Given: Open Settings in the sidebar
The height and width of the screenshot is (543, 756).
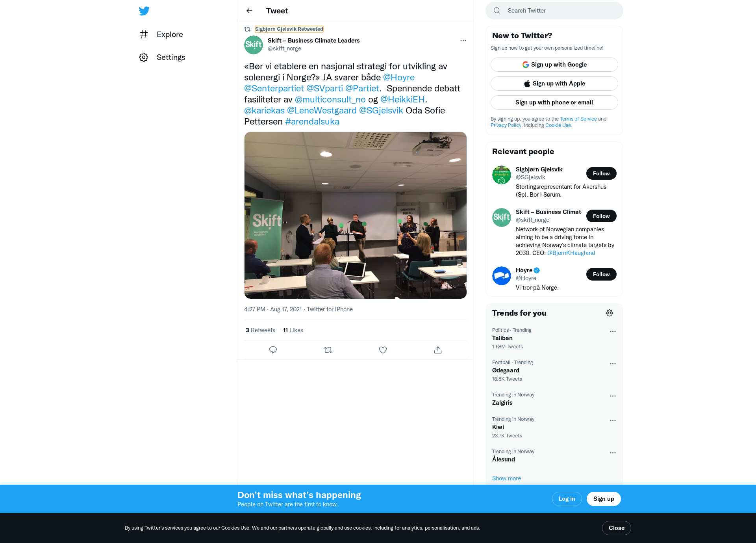Looking at the screenshot, I should click(x=162, y=57).
